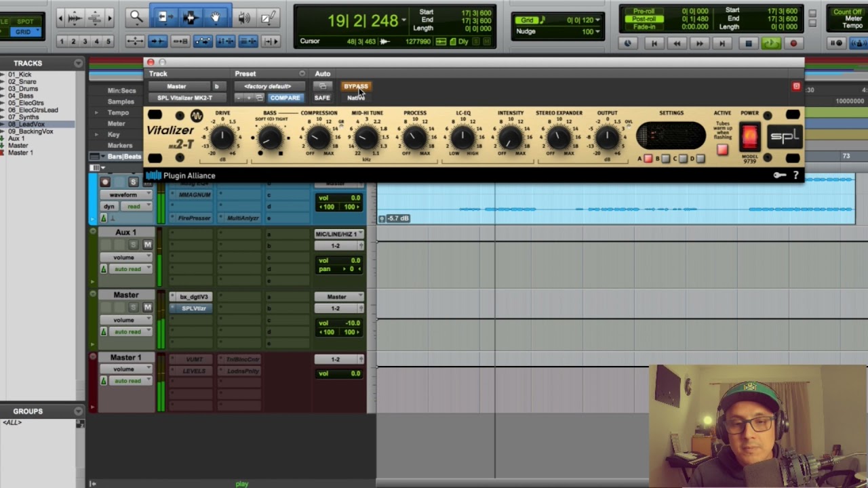The height and width of the screenshot is (488, 868).
Task: Flip the Vitalizer red POWER switch
Action: pyautogui.click(x=749, y=138)
